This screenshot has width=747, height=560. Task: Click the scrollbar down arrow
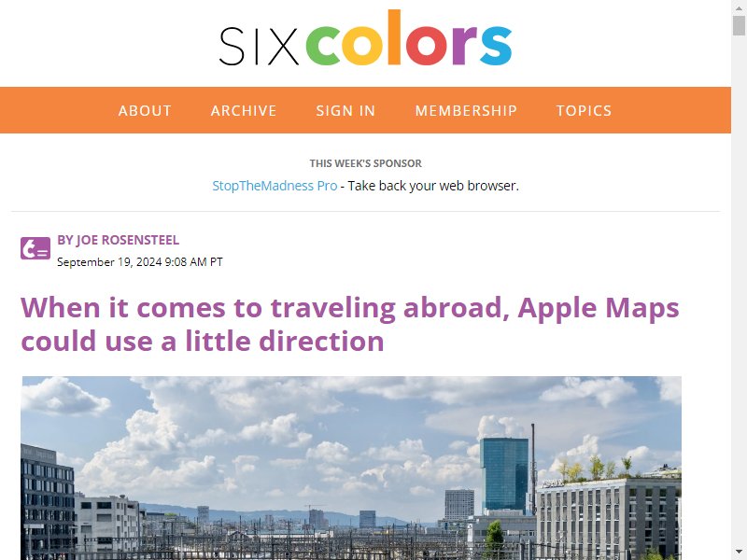click(x=739, y=553)
